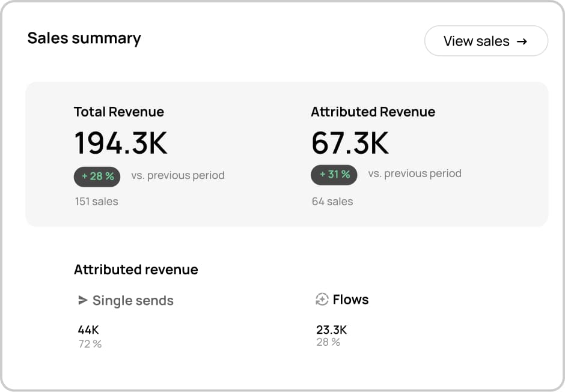Click the 72 % Single sends share
This screenshot has width=565, height=392.
pos(90,344)
